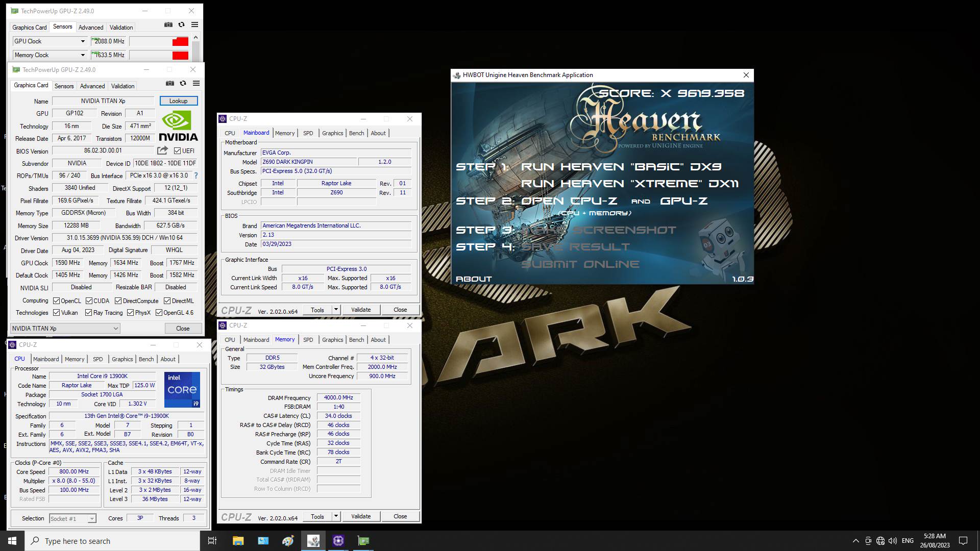Open the NVIDIA TITAN Xp GPU selector dropdown
The width and height of the screenshot is (980, 551).
click(65, 329)
